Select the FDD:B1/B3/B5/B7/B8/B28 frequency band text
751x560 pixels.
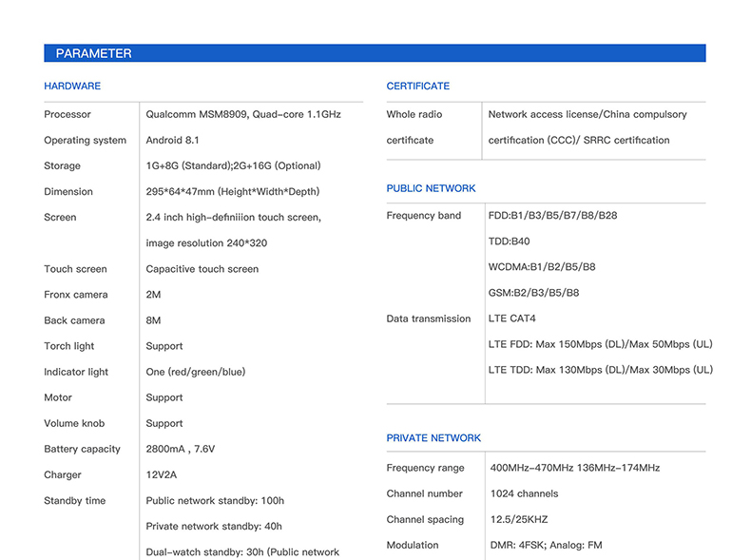coord(552,216)
